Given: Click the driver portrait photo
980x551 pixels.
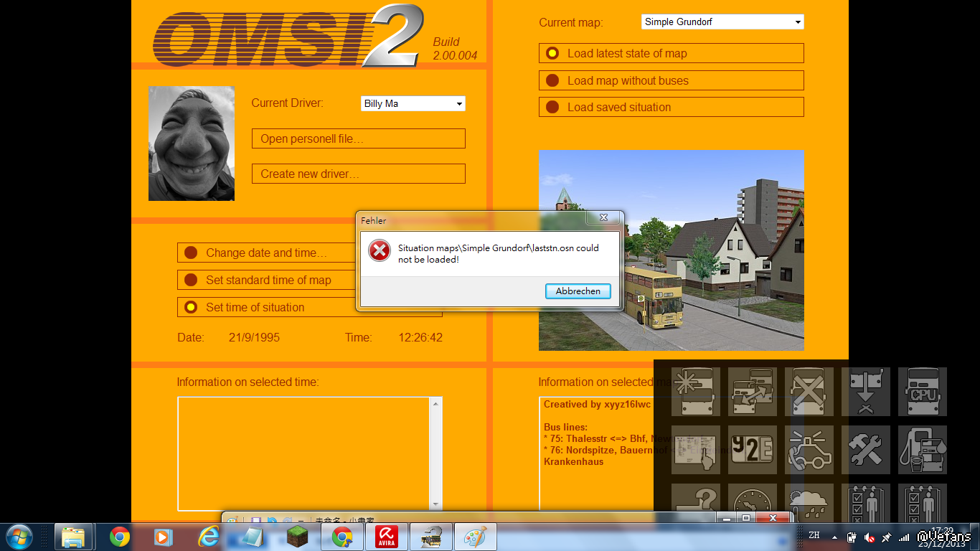Looking at the screenshot, I should [192, 143].
